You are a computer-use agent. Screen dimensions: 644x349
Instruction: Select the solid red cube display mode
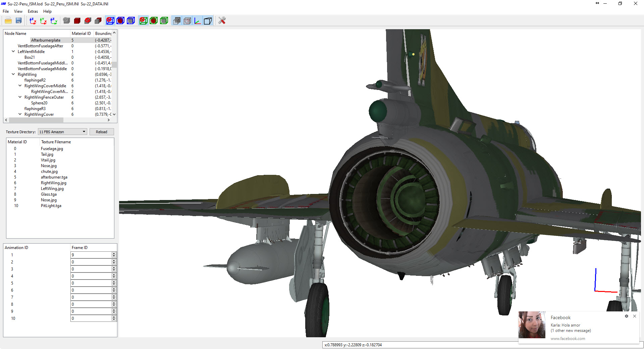tap(77, 21)
